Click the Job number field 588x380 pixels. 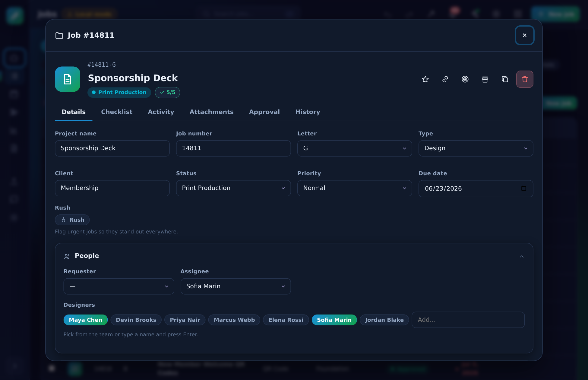click(x=233, y=148)
